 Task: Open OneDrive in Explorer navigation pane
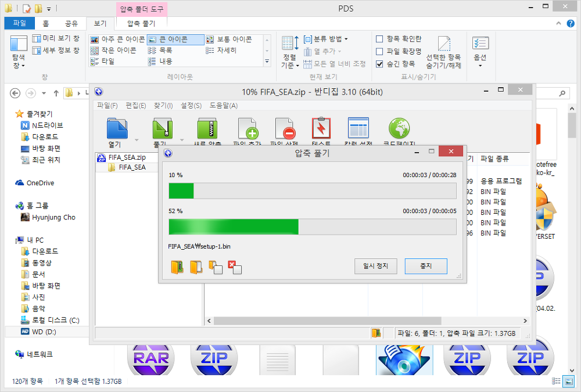click(x=35, y=183)
